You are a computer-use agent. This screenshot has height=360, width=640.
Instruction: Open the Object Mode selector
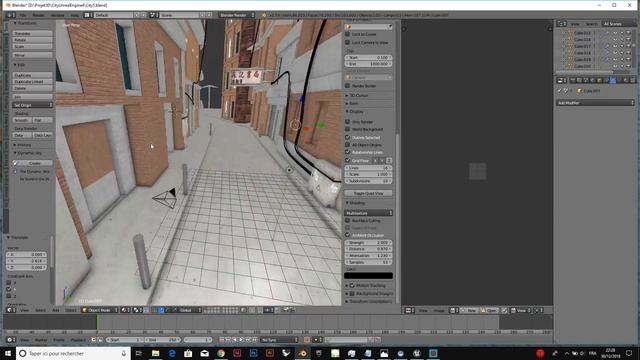(x=100, y=310)
